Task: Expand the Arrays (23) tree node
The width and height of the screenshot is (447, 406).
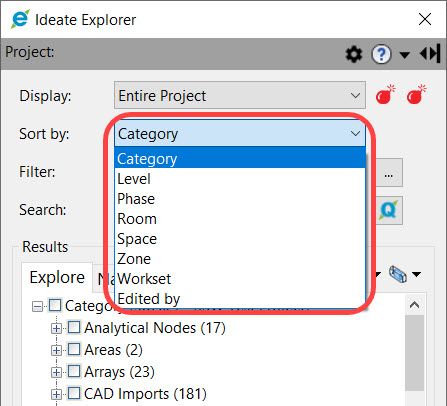Action: (x=56, y=372)
